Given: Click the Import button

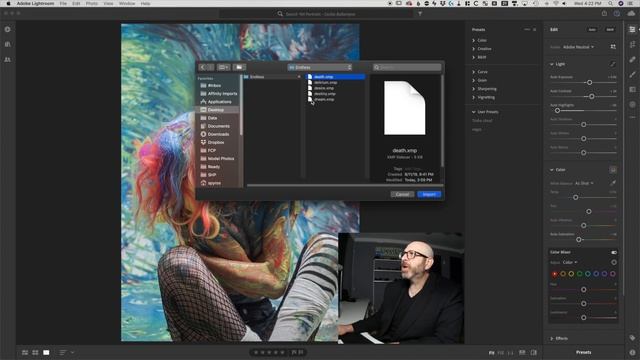Looking at the screenshot, I should 429,194.
